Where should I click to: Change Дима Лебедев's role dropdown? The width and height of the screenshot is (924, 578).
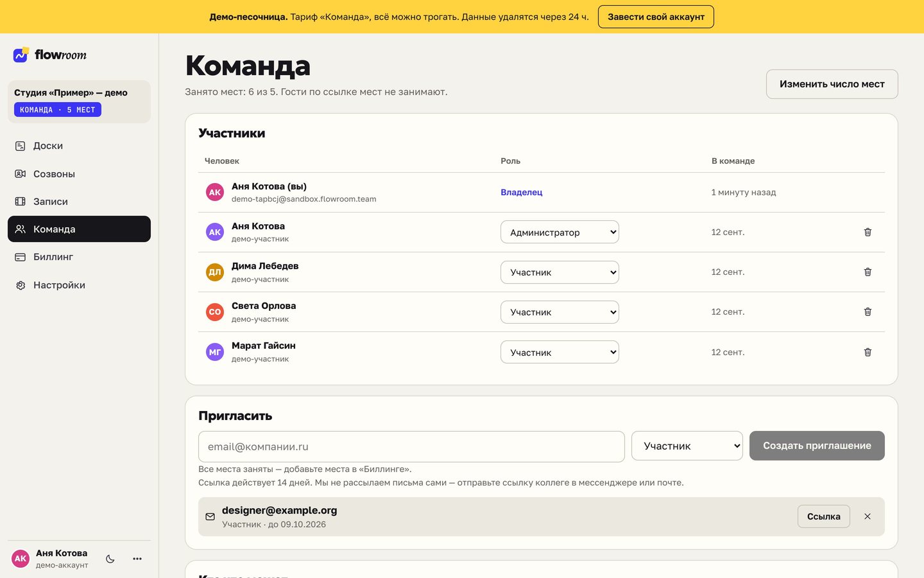560,272
